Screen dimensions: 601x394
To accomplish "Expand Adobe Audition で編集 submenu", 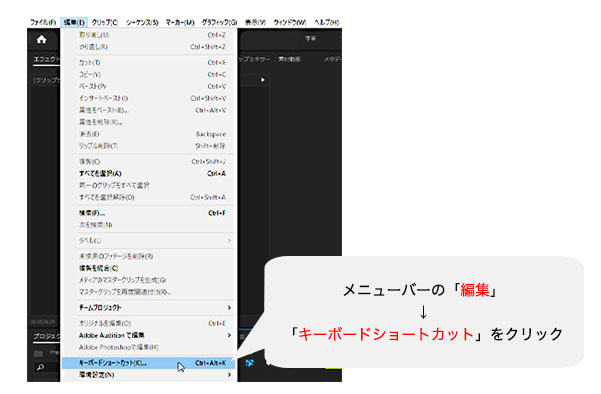I will (149, 335).
